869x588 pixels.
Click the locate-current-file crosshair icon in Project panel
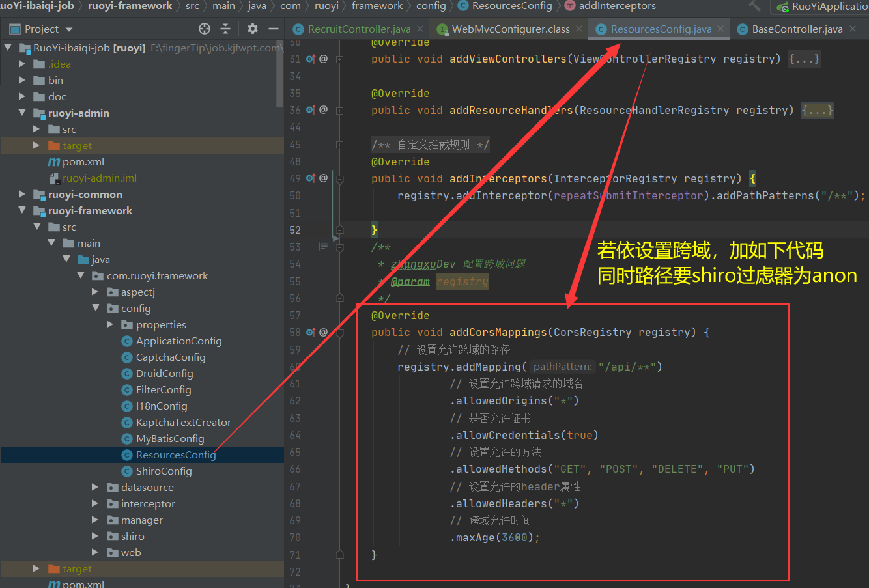tap(205, 29)
